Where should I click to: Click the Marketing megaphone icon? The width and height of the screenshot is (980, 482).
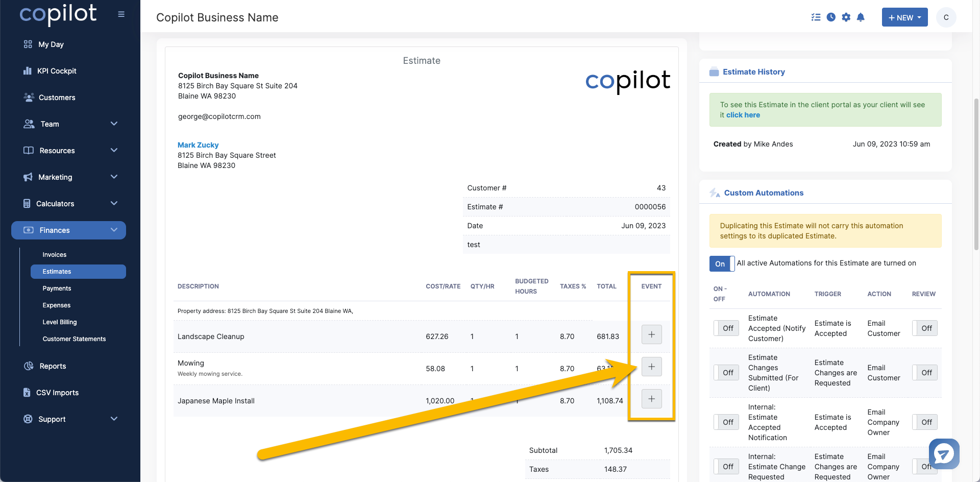click(x=28, y=177)
